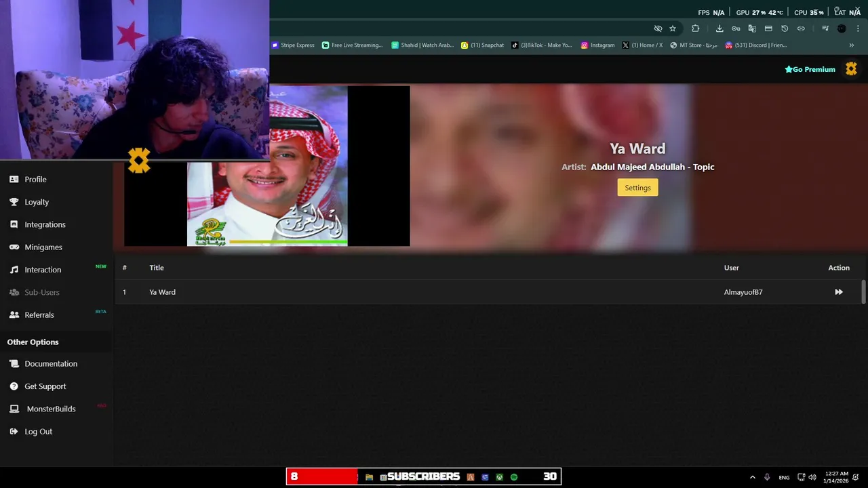This screenshot has height=488, width=868.
Task: Open Stripe Express bookmark
Action: click(x=293, y=45)
